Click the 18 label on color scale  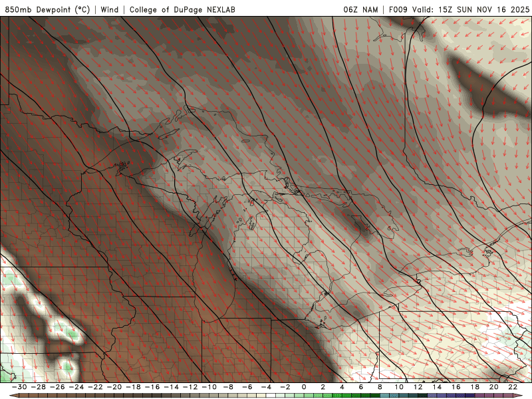tap(475, 387)
